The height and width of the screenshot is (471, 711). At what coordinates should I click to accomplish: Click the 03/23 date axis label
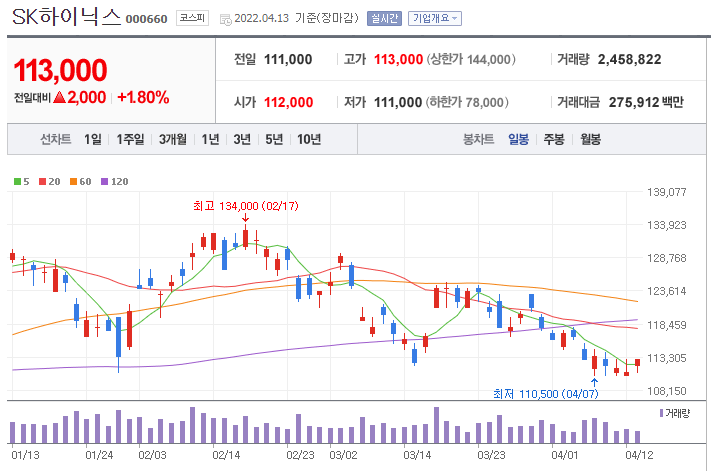(x=492, y=455)
